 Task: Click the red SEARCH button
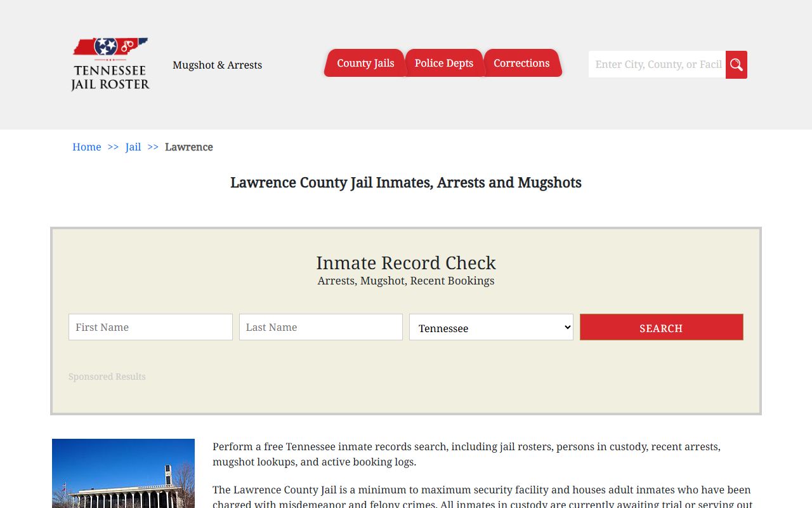[x=662, y=327]
